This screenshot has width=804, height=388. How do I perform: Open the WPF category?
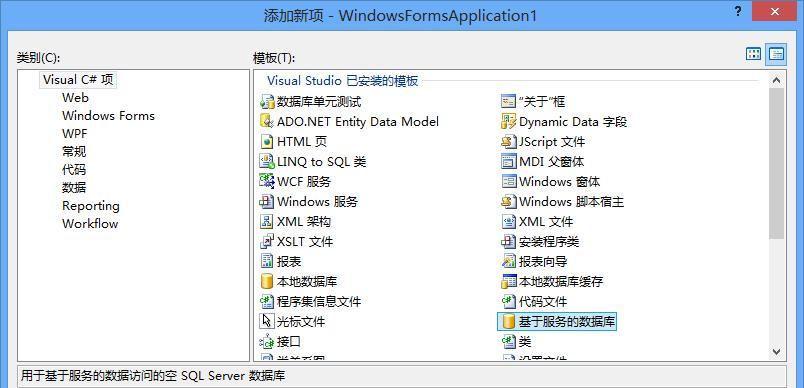pyautogui.click(x=75, y=134)
